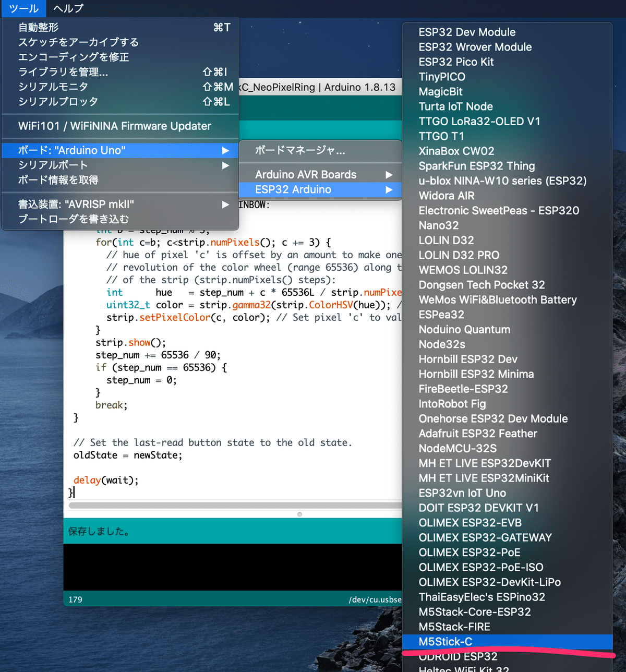This screenshot has width=626, height=672.
Task: Select 自動整形 menu item
Action: (x=120, y=28)
